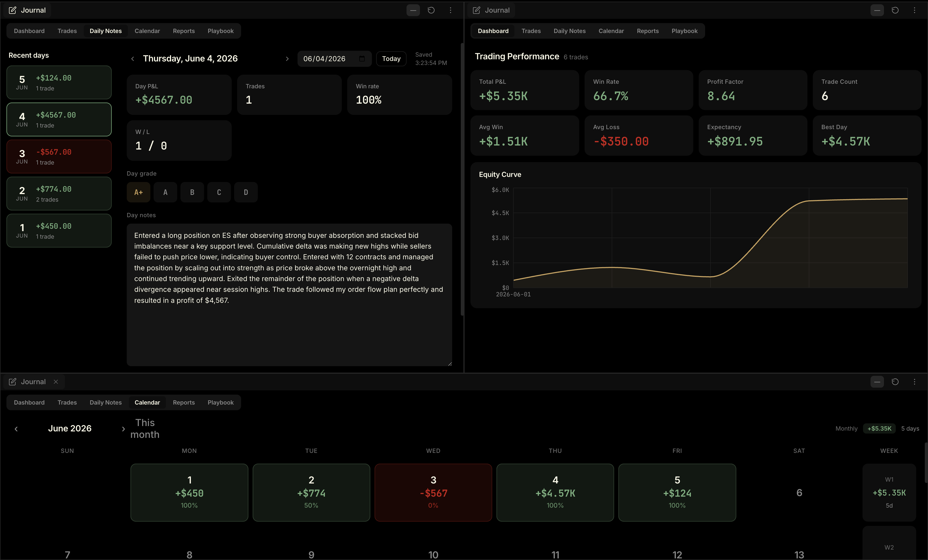Viewport: 928px width, 560px height.
Task: Click the Day P&L +$4567.00 value
Action: 164,100
